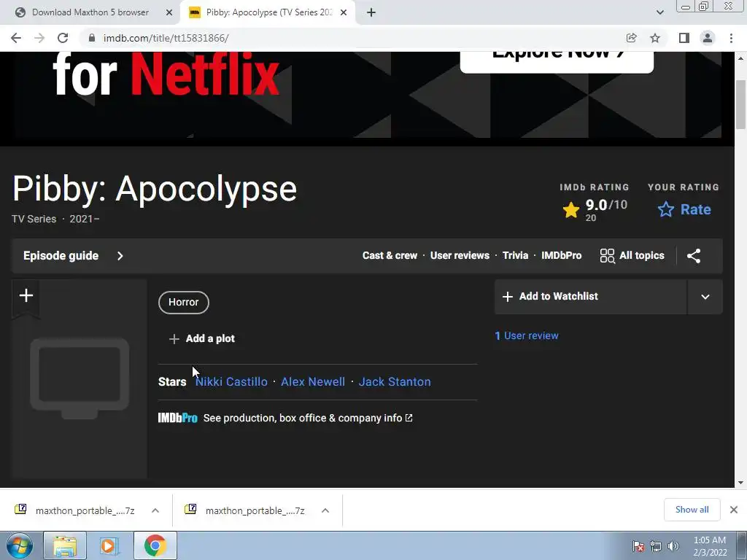Expand options for the second maxthon download
Image resolution: width=747 pixels, height=560 pixels.
pos(325,510)
